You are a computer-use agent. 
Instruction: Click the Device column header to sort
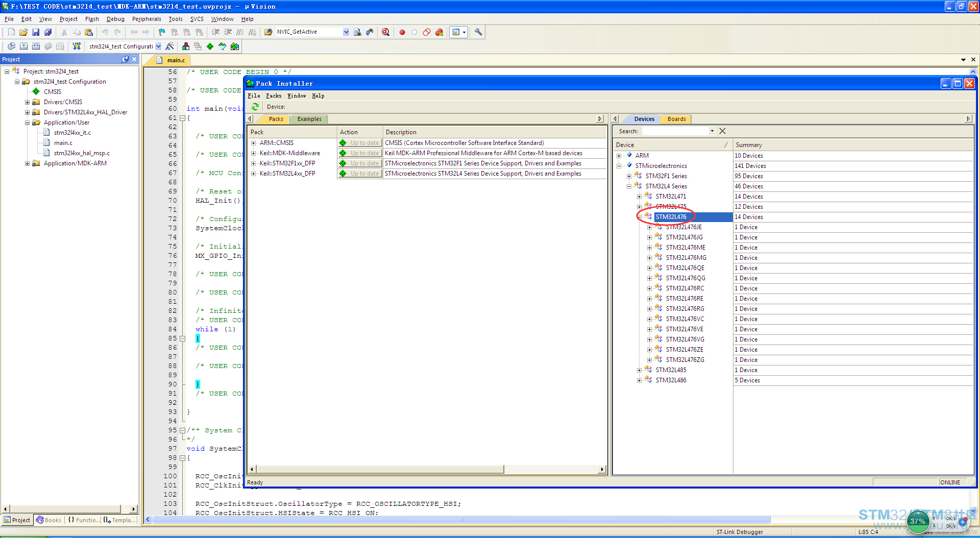tap(673, 145)
